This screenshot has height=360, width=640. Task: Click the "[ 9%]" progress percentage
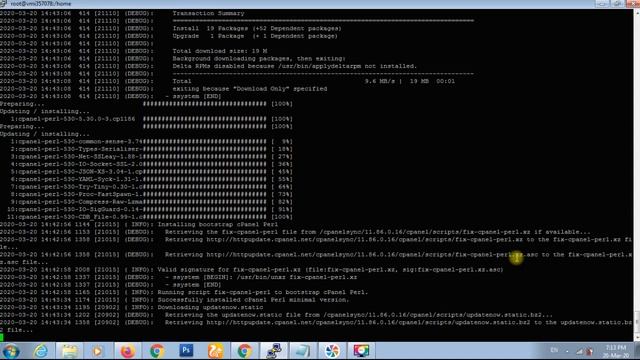282,141
